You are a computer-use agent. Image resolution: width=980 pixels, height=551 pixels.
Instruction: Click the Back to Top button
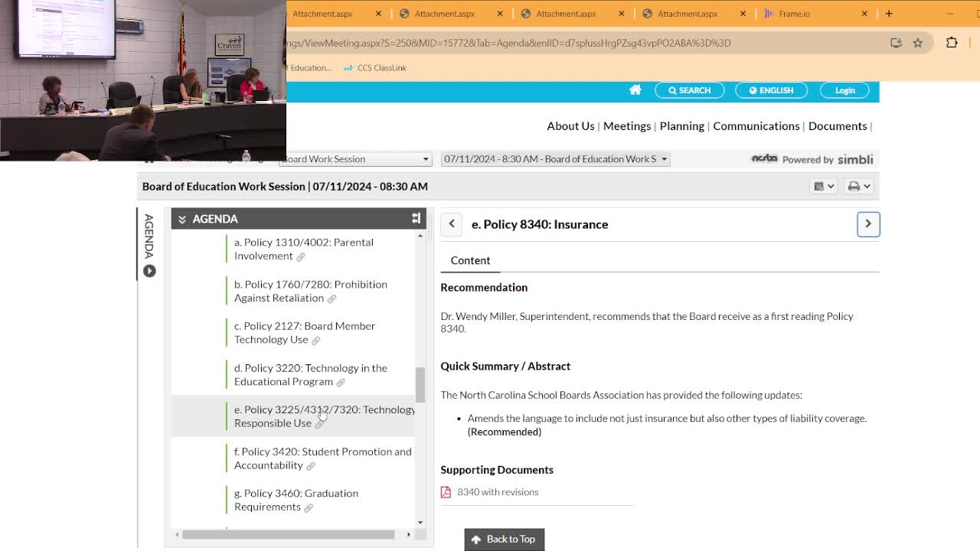pos(504,540)
